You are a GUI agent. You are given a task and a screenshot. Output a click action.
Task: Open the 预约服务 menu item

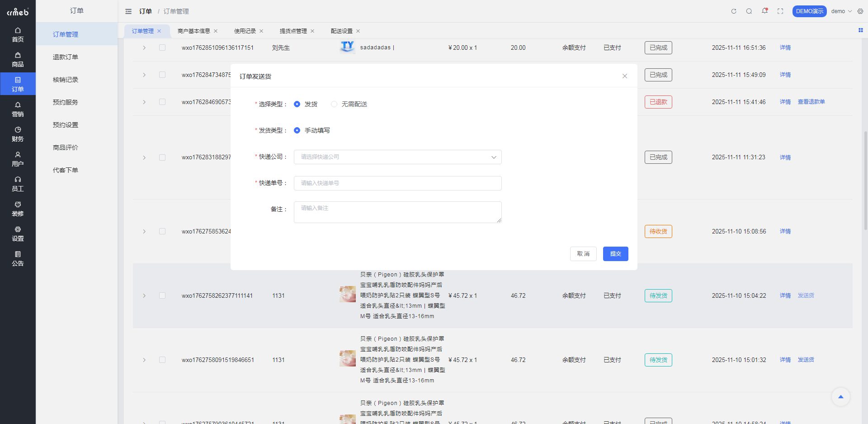click(65, 102)
